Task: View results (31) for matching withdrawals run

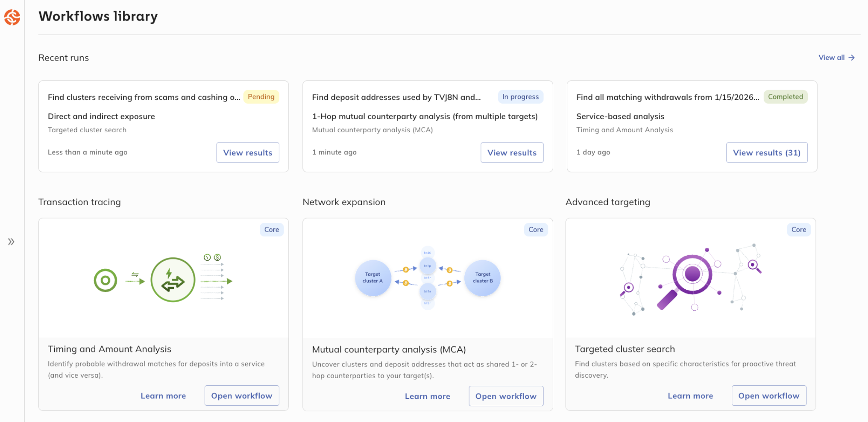Action: pyautogui.click(x=767, y=152)
